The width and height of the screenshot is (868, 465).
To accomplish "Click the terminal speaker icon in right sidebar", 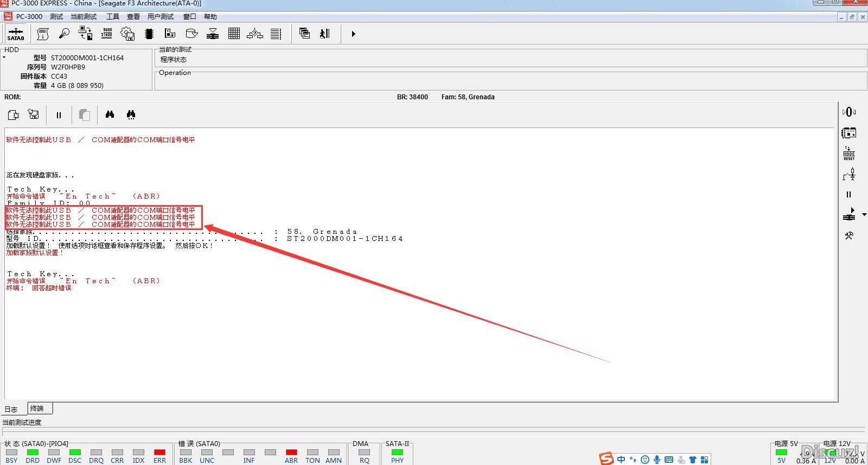I will click(849, 112).
